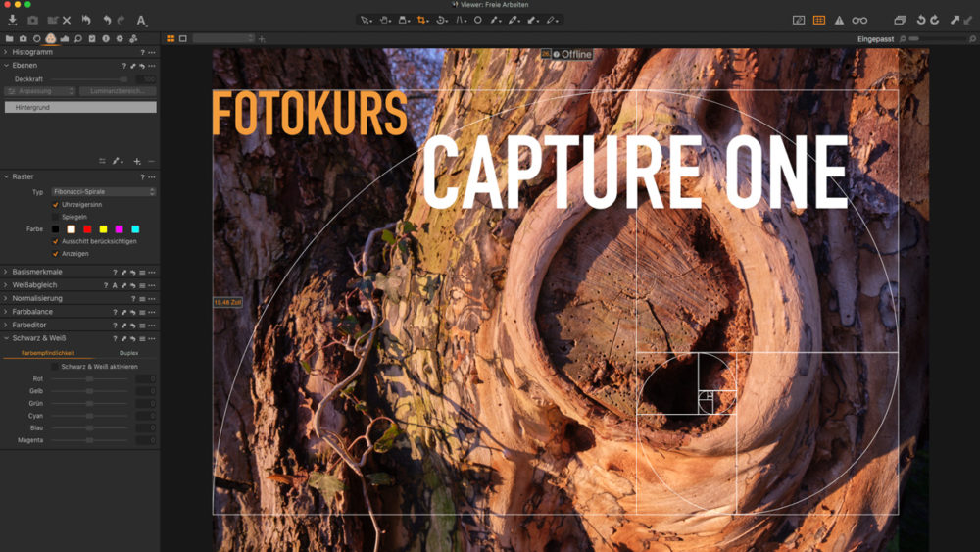Enable Schwarz & Weiß aktivieren checkbox
Screen dimensions: 980x552
coord(55,367)
